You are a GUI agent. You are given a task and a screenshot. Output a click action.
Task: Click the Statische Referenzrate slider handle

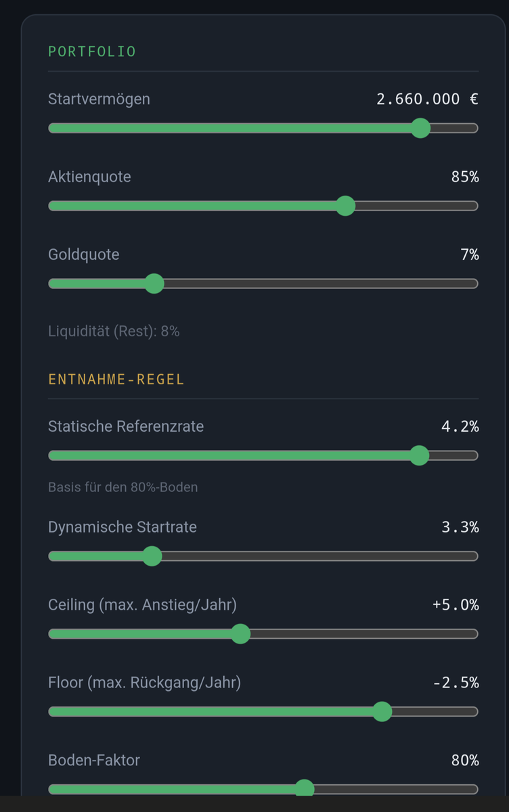[420, 455]
